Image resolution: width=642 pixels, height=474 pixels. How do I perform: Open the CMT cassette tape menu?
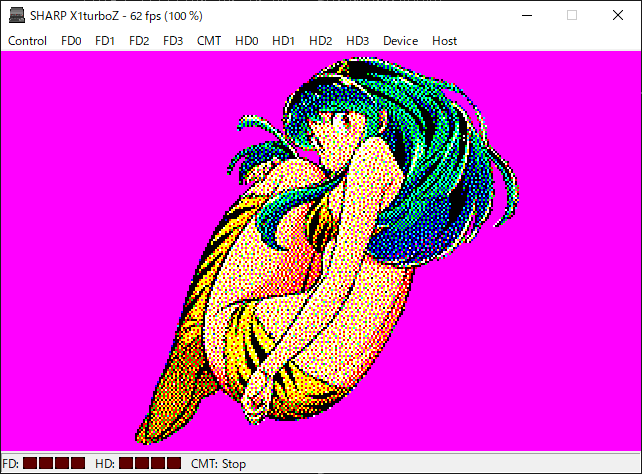coord(209,41)
